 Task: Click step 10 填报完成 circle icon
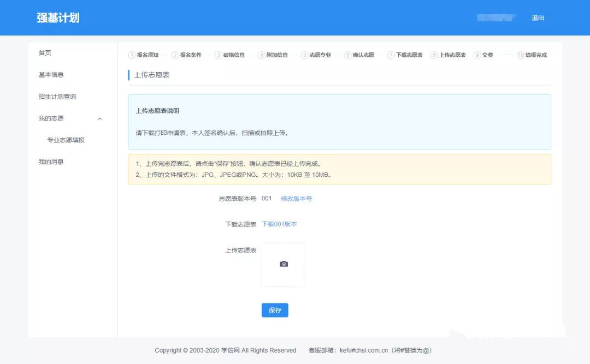(x=521, y=55)
